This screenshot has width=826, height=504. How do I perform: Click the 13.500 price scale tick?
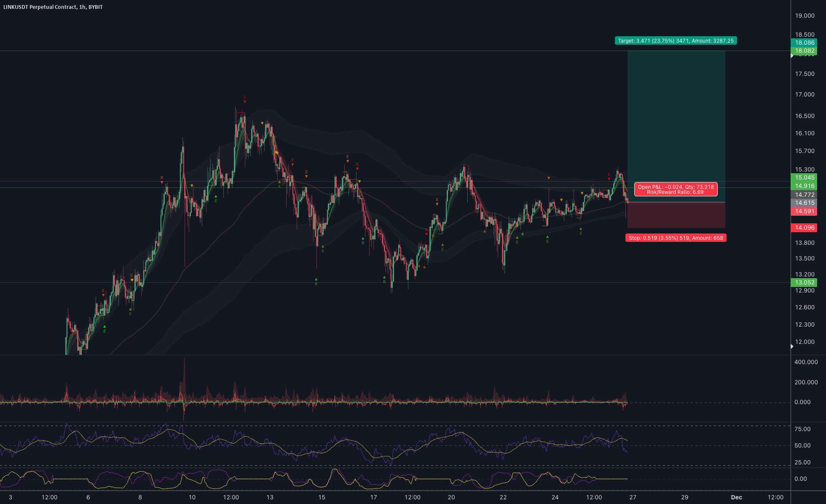805,258
